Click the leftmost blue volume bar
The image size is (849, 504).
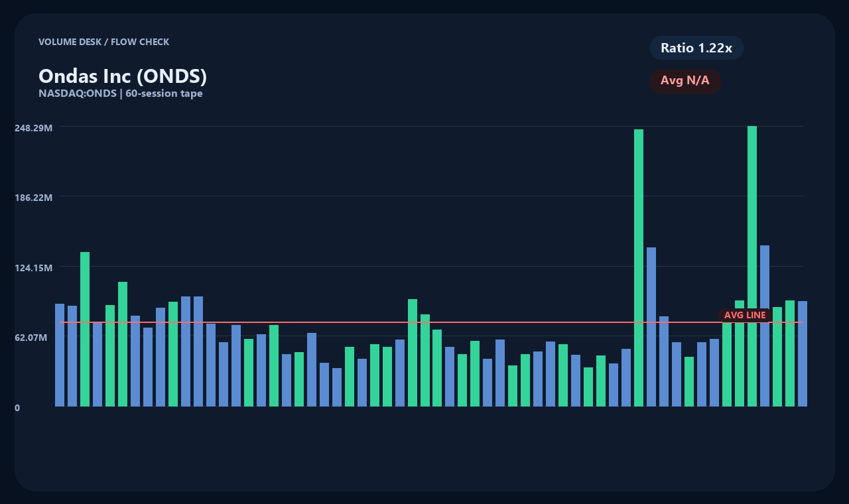pyautogui.click(x=60, y=355)
